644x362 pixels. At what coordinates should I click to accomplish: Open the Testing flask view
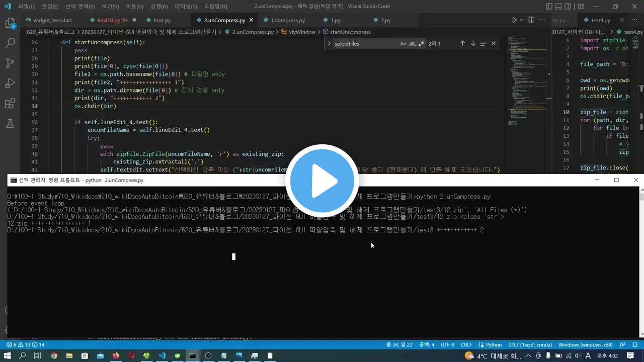[10, 123]
